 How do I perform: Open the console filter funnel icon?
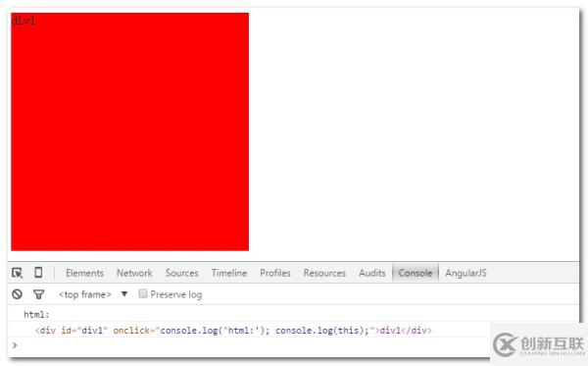pyautogui.click(x=38, y=294)
